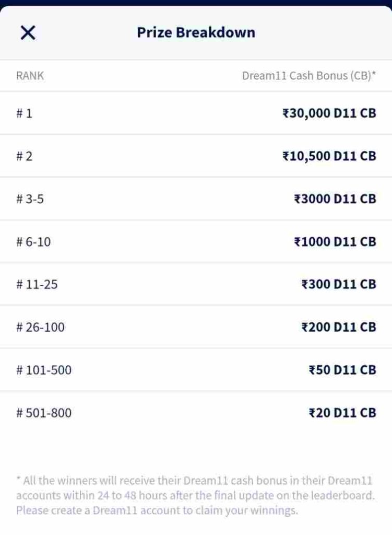Tap the ₹10,500 D11 CB prize
The height and width of the screenshot is (535, 392).
[329, 156]
